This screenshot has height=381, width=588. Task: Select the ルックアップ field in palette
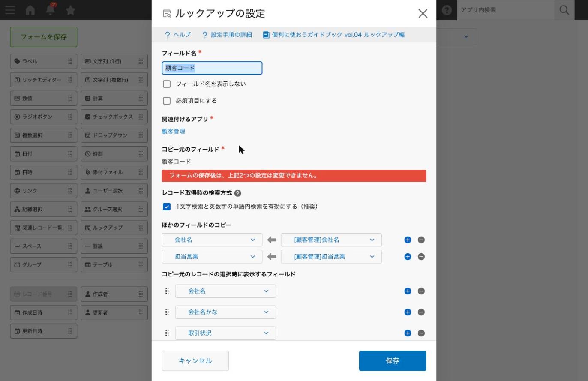coord(114,228)
